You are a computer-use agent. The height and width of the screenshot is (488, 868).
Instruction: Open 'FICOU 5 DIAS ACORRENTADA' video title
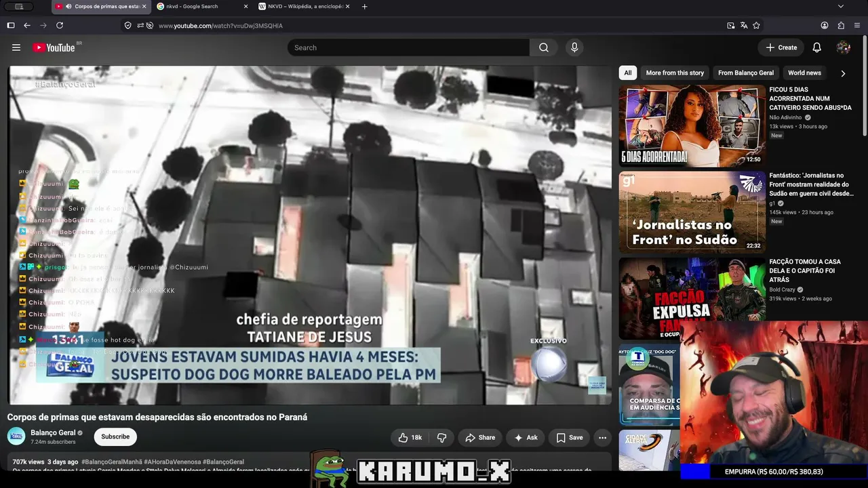point(810,99)
